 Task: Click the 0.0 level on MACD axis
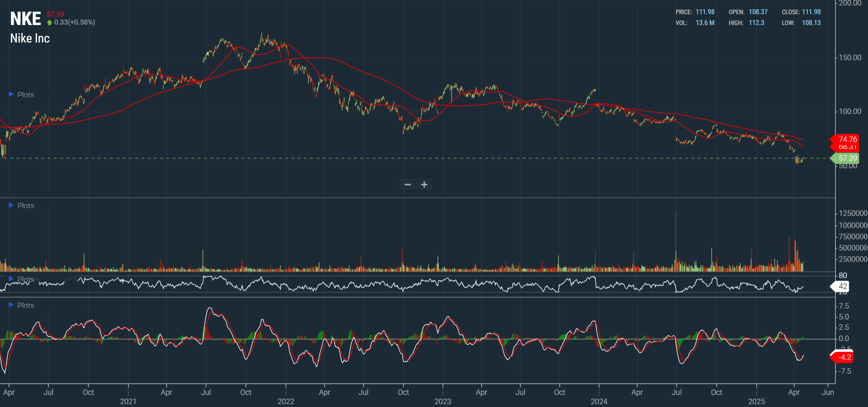[x=844, y=339]
